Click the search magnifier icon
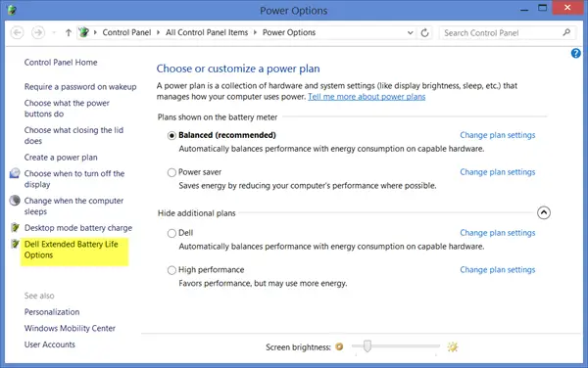588x368 pixels. (566, 32)
